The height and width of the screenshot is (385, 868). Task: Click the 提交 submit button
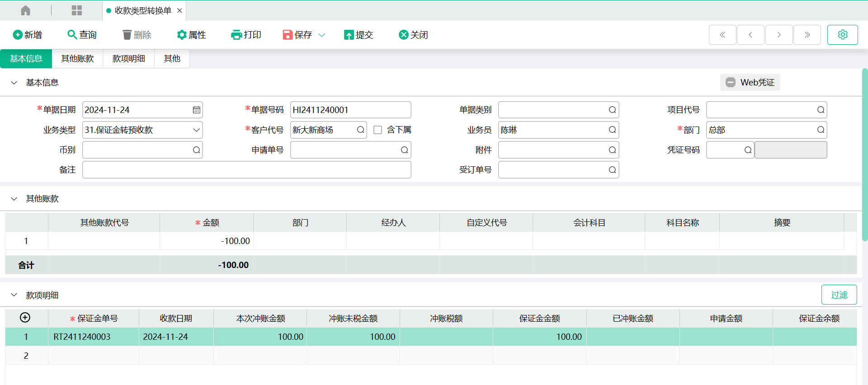[359, 35]
